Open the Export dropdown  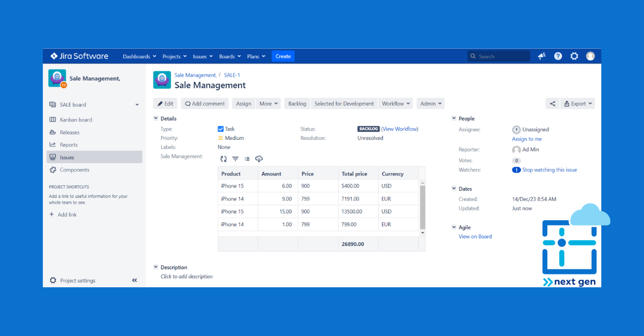click(577, 103)
